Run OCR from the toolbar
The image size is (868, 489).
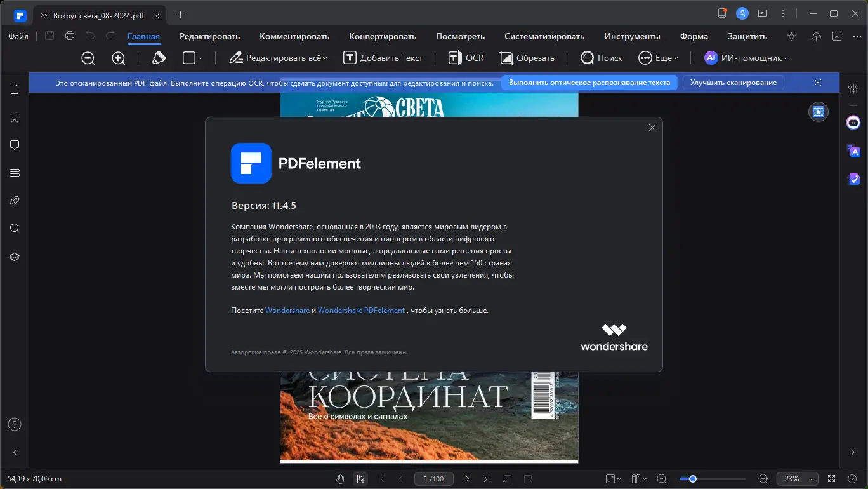(465, 58)
